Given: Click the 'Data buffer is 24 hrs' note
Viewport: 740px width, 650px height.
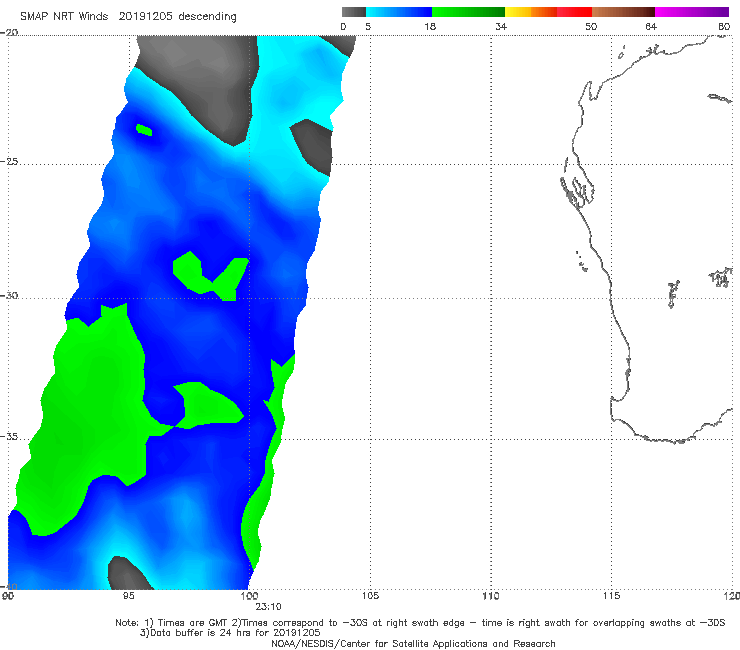Looking at the screenshot, I should [x=230, y=633].
